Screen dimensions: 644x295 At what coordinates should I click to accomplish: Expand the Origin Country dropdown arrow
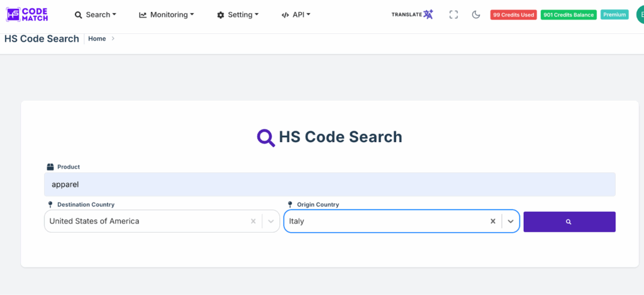(x=511, y=221)
